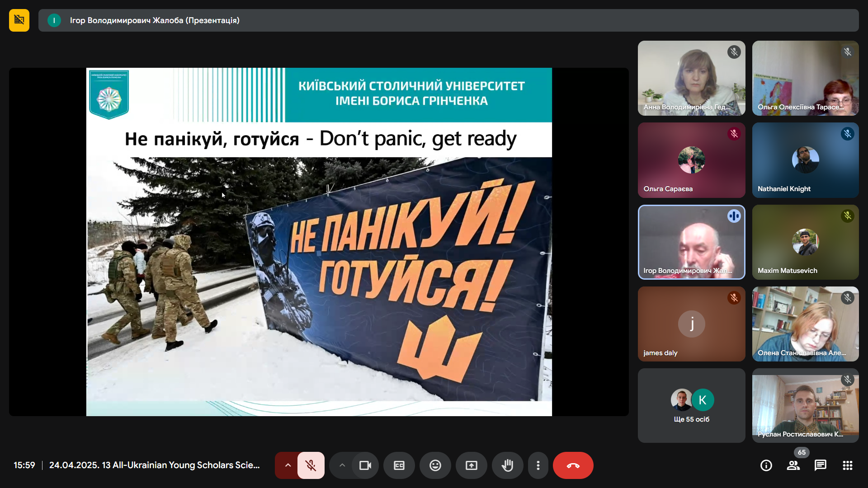Click the present screen icon
This screenshot has width=868, height=488.
click(x=471, y=465)
